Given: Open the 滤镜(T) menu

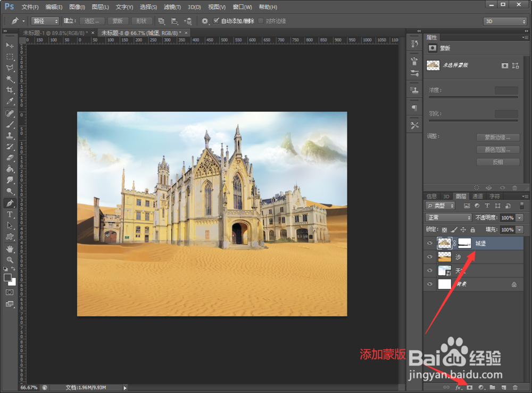Looking at the screenshot, I should click(x=172, y=7).
